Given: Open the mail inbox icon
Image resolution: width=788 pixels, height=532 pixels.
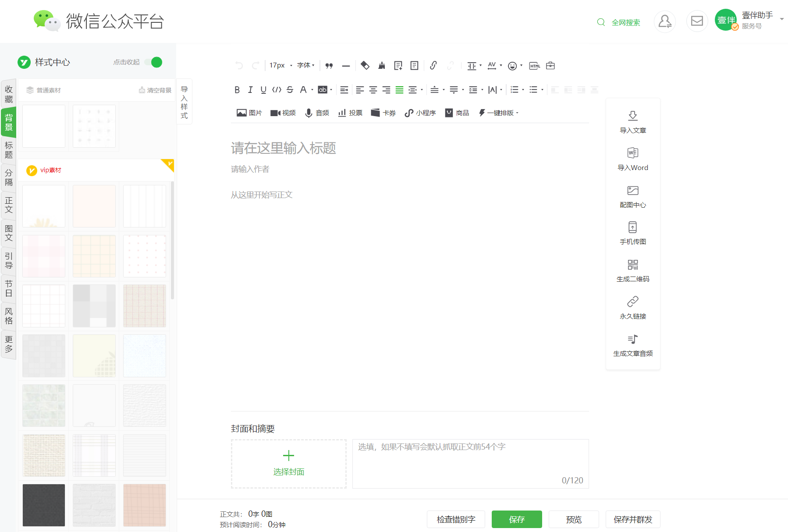Looking at the screenshot, I should pyautogui.click(x=697, y=21).
